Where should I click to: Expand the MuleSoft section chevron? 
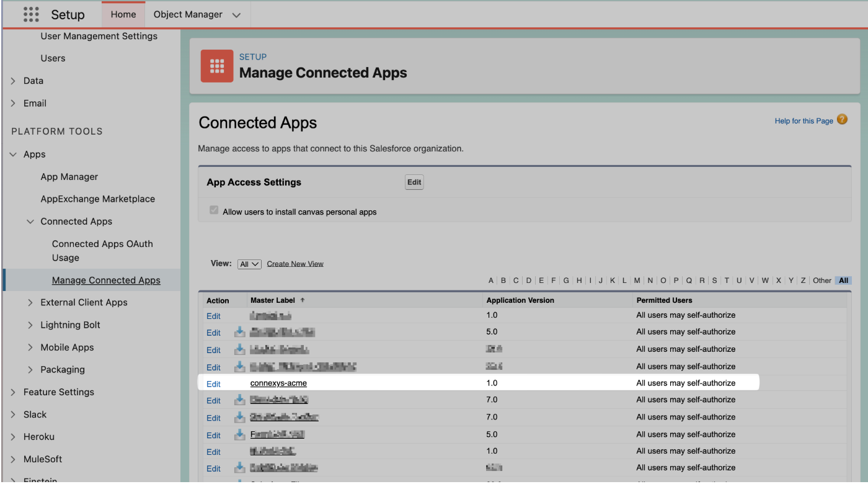13,459
